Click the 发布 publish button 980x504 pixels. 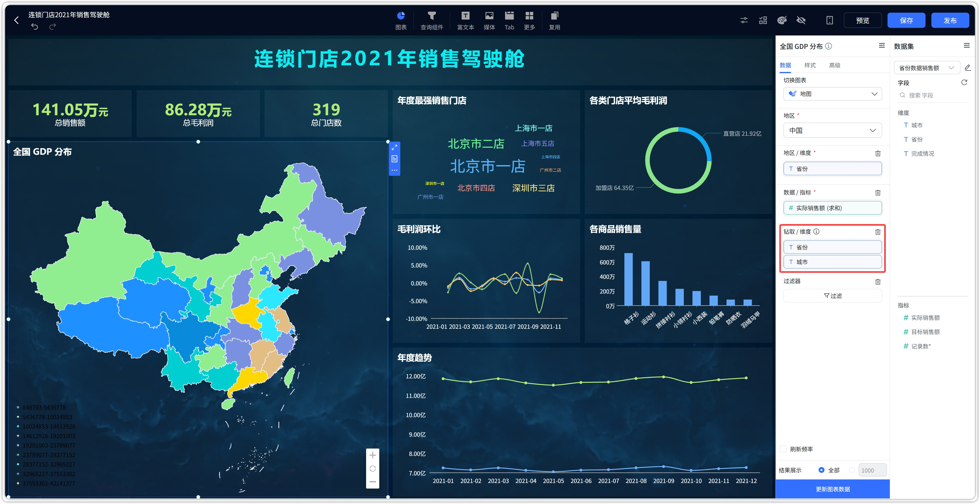(950, 21)
